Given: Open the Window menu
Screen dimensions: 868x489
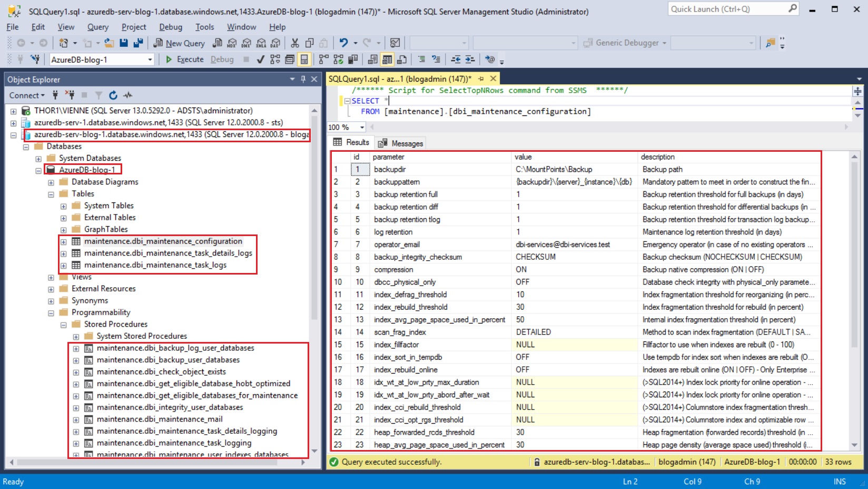Looking at the screenshot, I should point(241,27).
